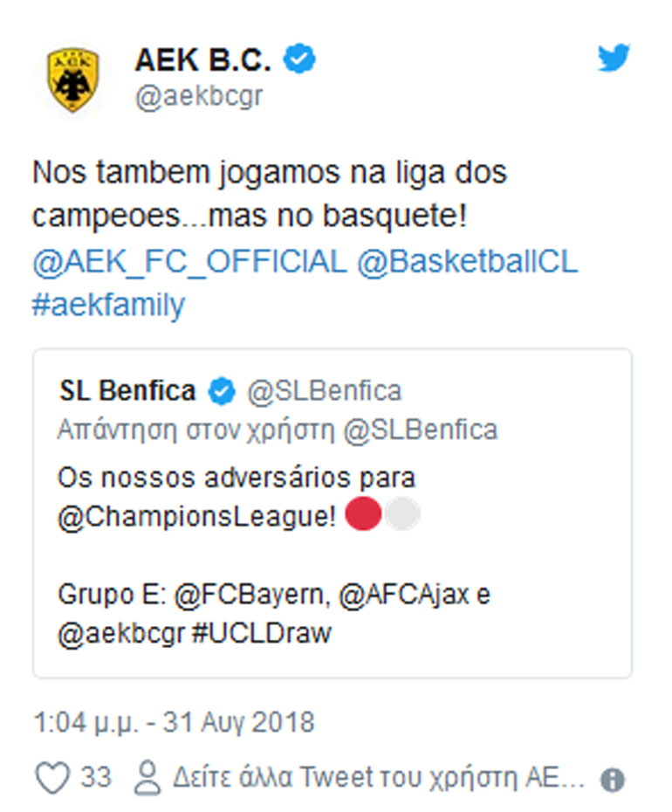Visit the @BasketballCL mention
672x812 pixels.
467,262
